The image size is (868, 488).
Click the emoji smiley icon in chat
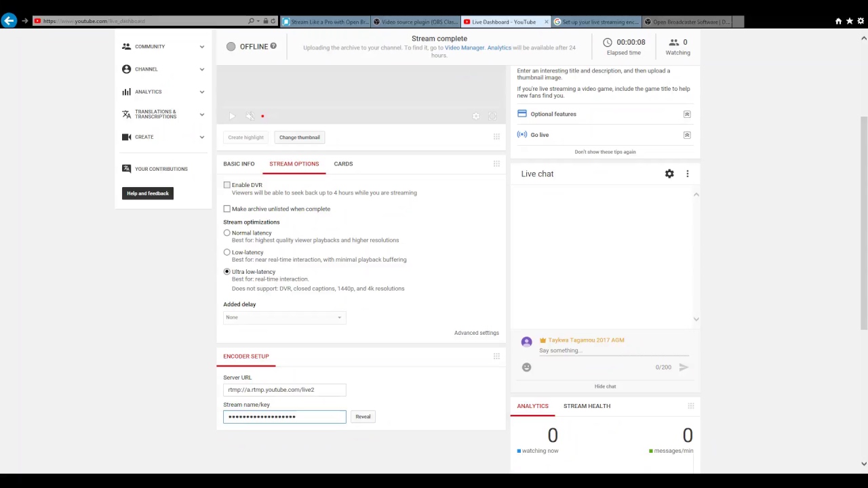click(x=526, y=367)
